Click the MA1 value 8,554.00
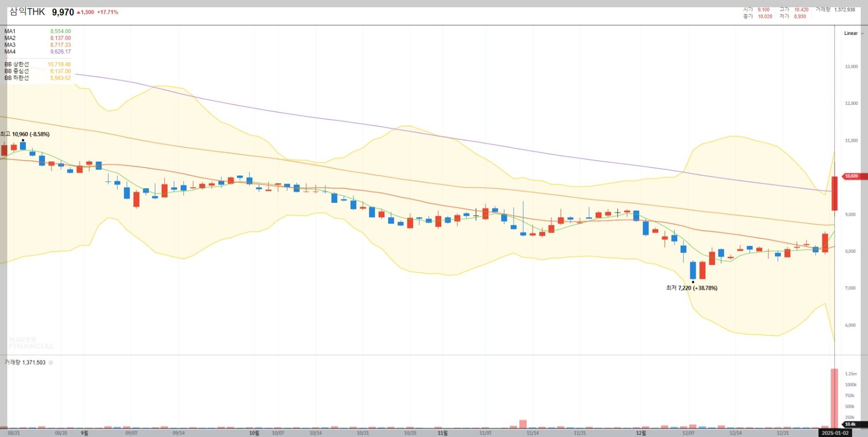 pos(61,31)
